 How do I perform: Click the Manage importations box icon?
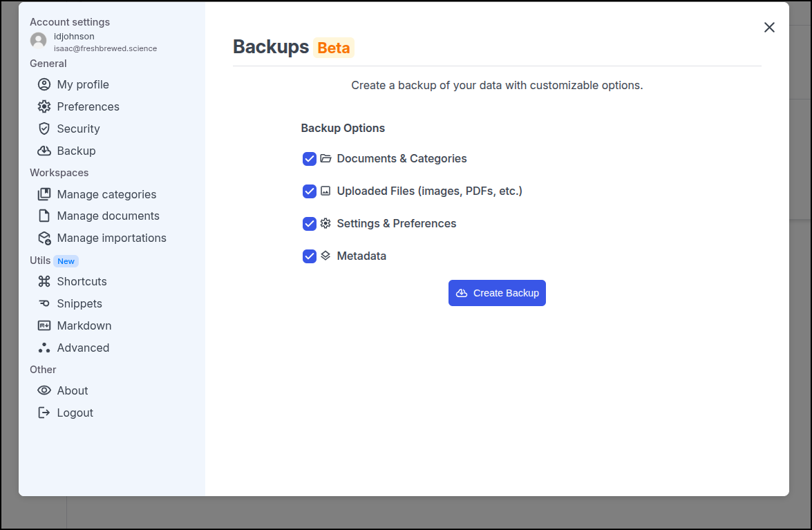[x=44, y=238]
